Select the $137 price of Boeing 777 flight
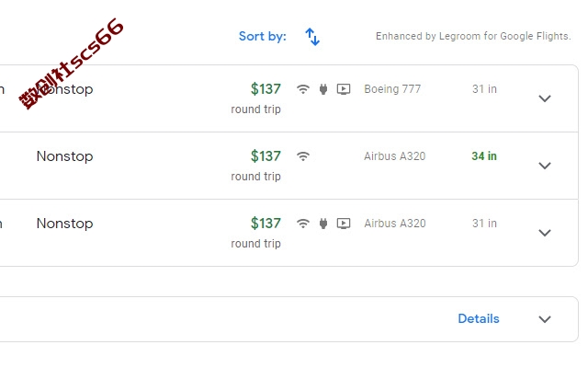Viewport: 588px width, 368px height. (x=266, y=89)
